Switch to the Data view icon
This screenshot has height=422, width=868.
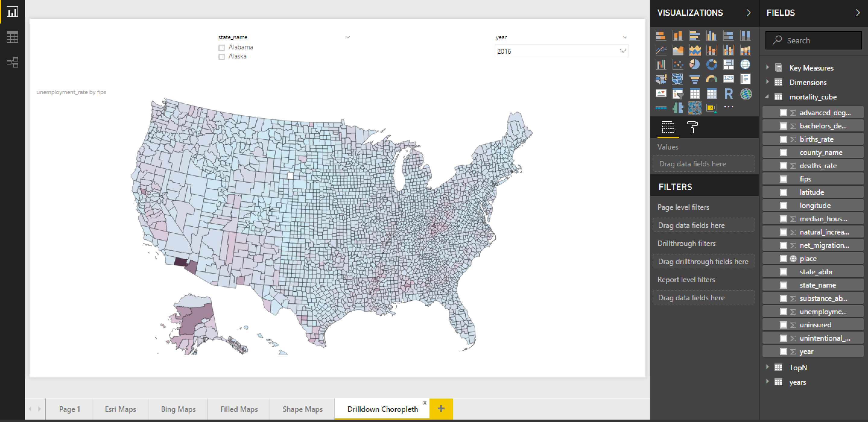pyautogui.click(x=12, y=37)
